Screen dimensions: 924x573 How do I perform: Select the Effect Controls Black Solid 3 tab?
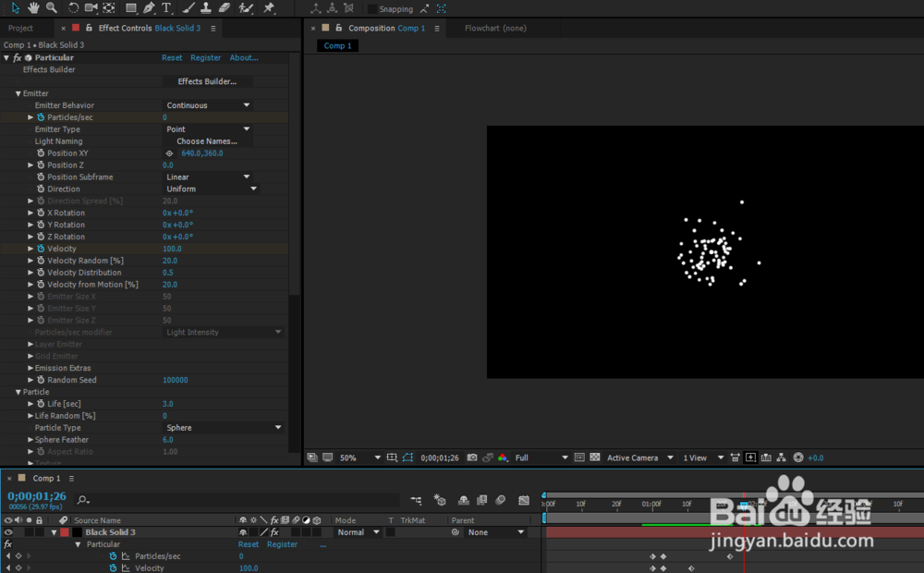[149, 29]
